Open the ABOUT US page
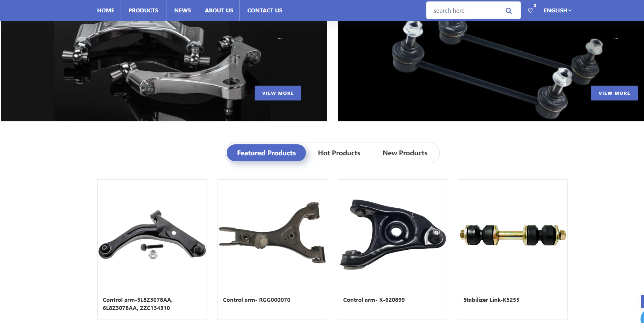Image resolution: width=644 pixels, height=323 pixels. [x=219, y=11]
